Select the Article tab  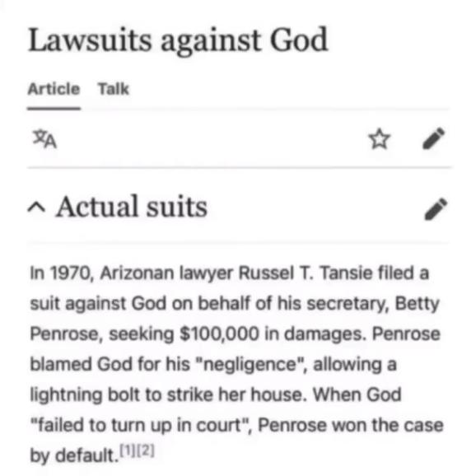pos(54,89)
